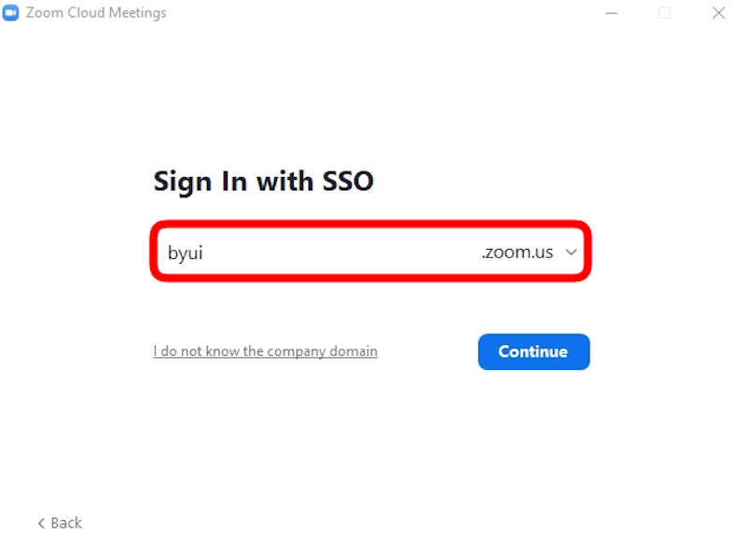Select the word "Back" at bottom left
746x560 pixels.
click(66, 523)
